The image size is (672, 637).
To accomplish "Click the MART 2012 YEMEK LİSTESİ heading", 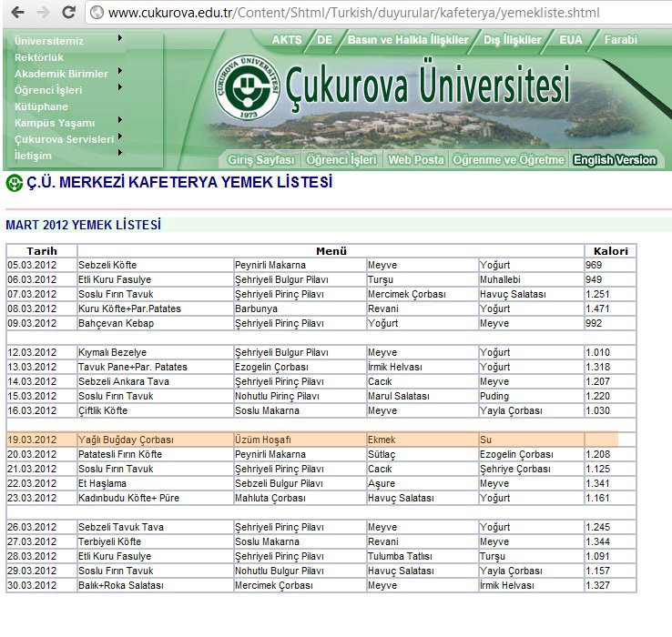I will pos(83,225).
